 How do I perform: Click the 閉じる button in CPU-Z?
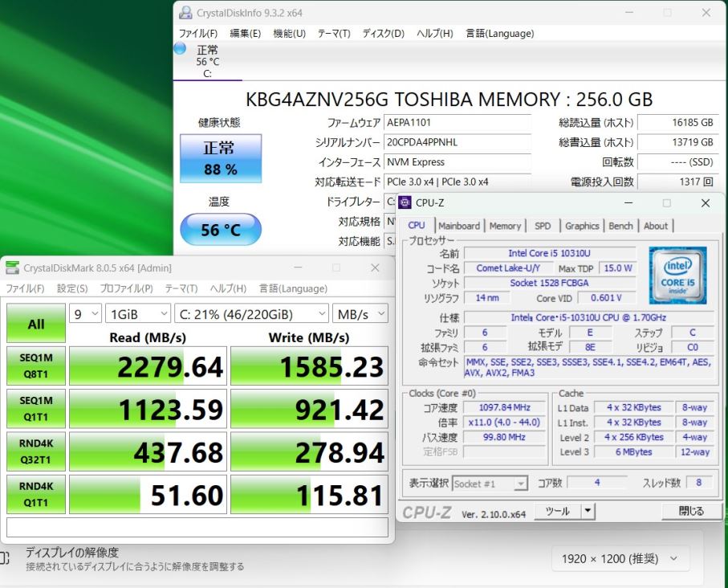[691, 511]
